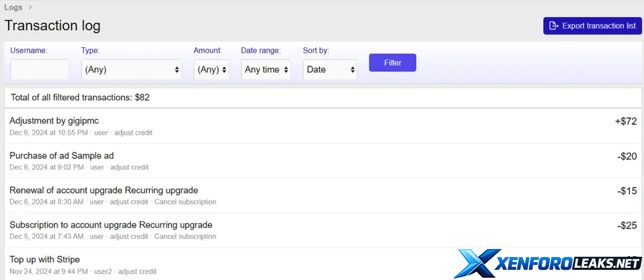644x280 pixels.
Task: Click the export icon on Export transaction list
Action: (554, 26)
